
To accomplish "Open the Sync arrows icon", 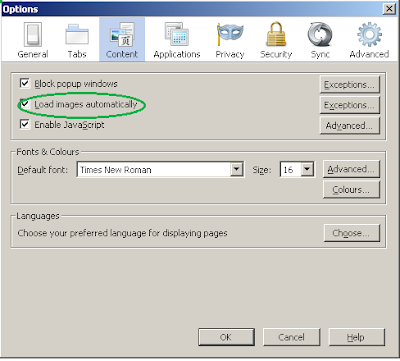I will 320,34.
